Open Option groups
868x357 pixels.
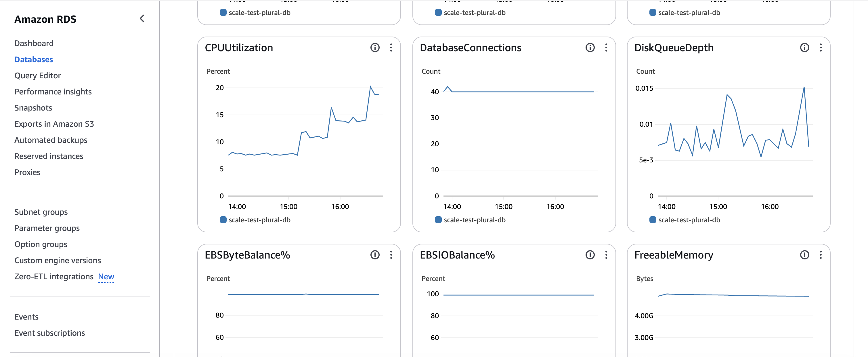41,244
